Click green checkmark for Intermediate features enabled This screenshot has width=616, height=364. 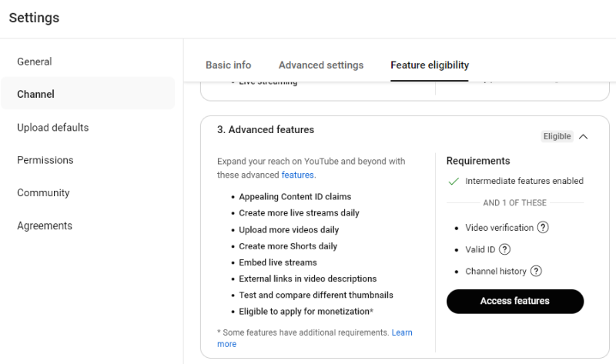454,182
